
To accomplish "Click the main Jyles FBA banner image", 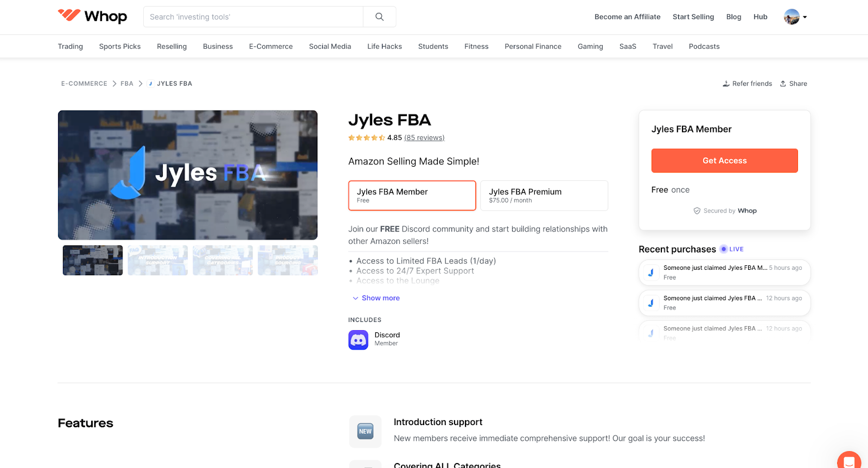I will coord(188,175).
